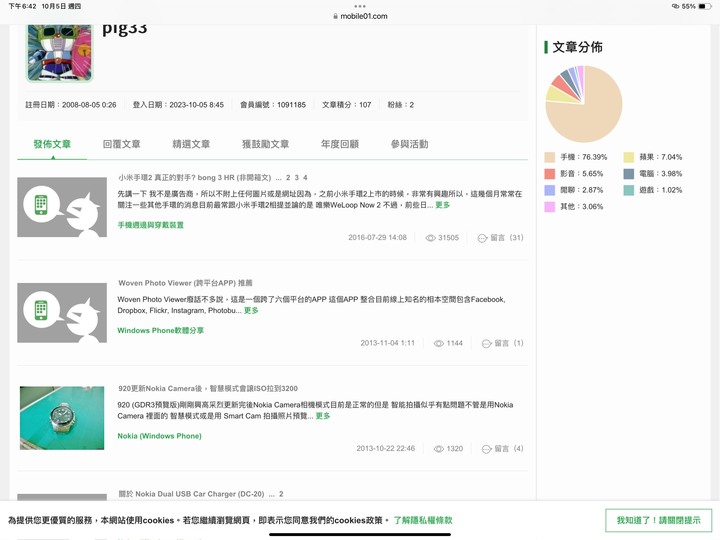Jump to page 2 of Nokia Car Charger article
Image resolution: width=720 pixels, height=540 pixels.
(x=281, y=494)
